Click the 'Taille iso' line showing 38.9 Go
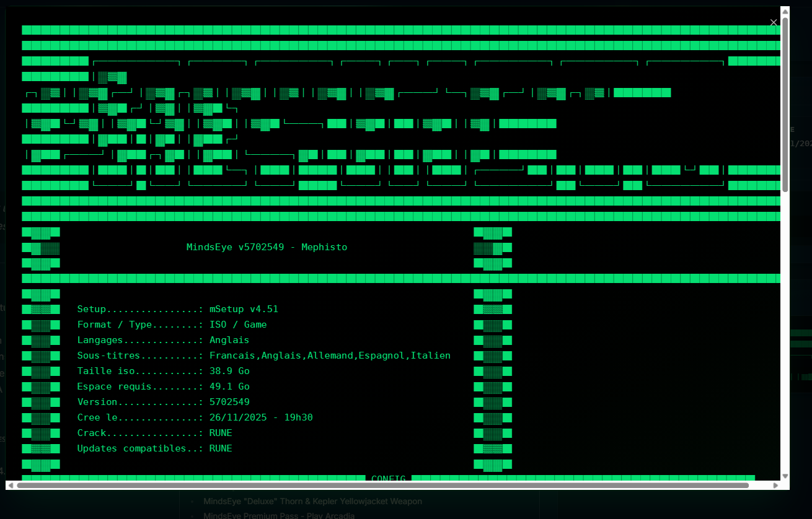Screen dimensions: 812x519 [x=164, y=371]
